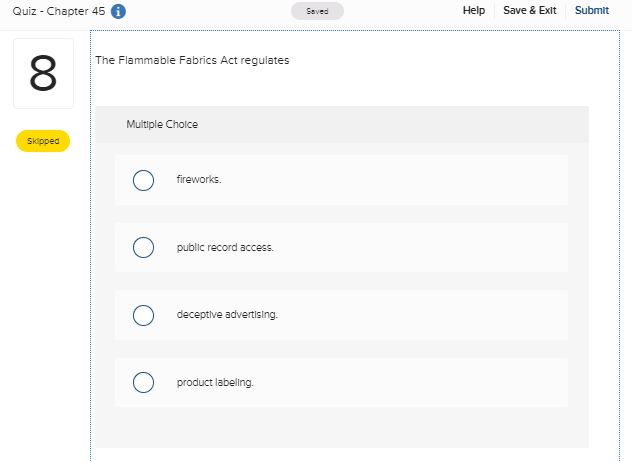This screenshot has width=632, height=461.
Task: Select the "deceptive advertising." radio button
Action: point(144,315)
